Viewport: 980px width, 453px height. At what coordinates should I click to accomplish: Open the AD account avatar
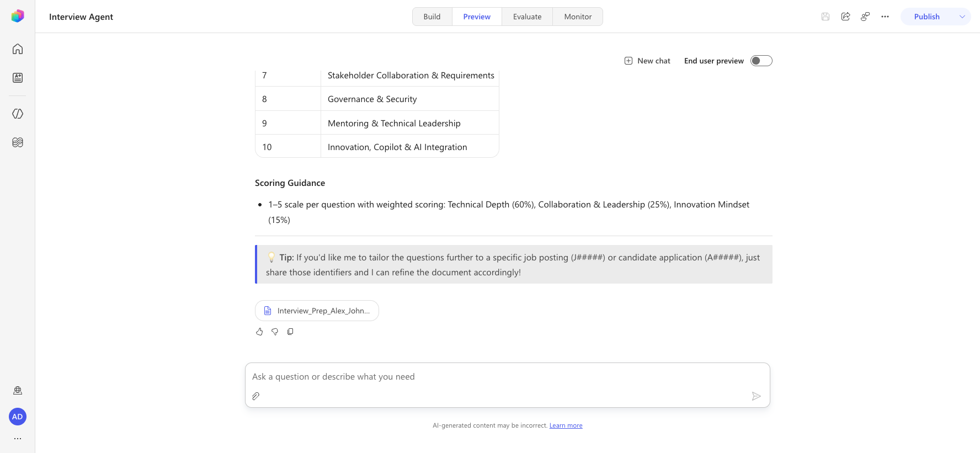click(18, 417)
